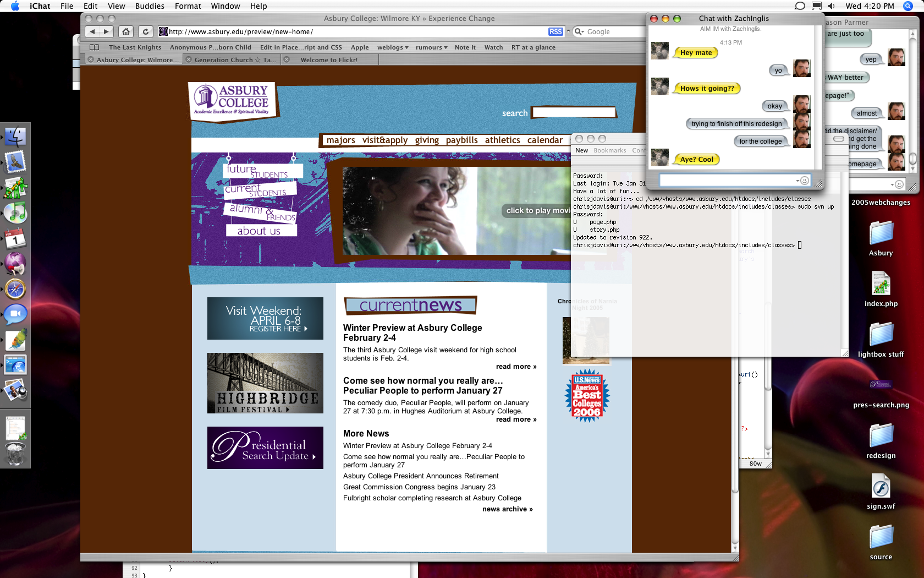Go forward with Safari's forward arrow
Screen dimensions: 924x578
(107, 31)
